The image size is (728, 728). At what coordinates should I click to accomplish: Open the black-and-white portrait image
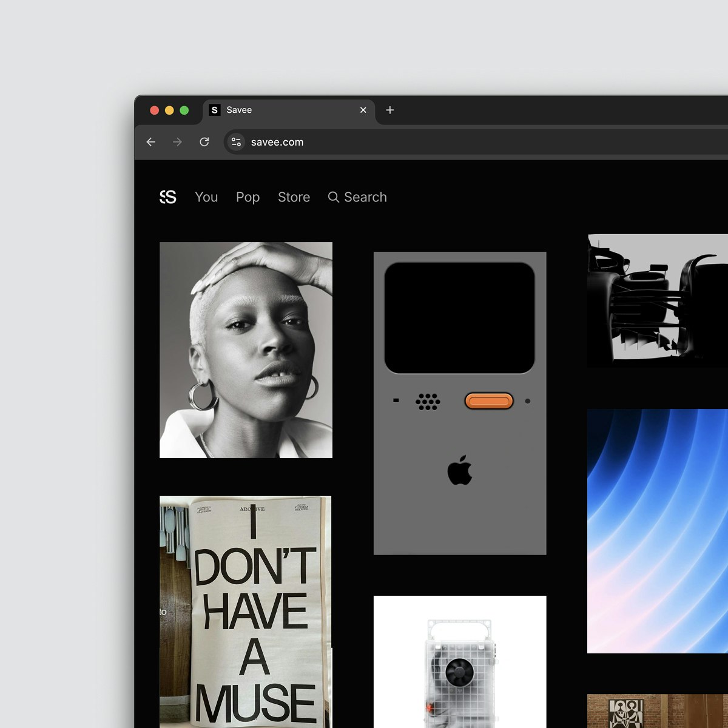point(246,350)
